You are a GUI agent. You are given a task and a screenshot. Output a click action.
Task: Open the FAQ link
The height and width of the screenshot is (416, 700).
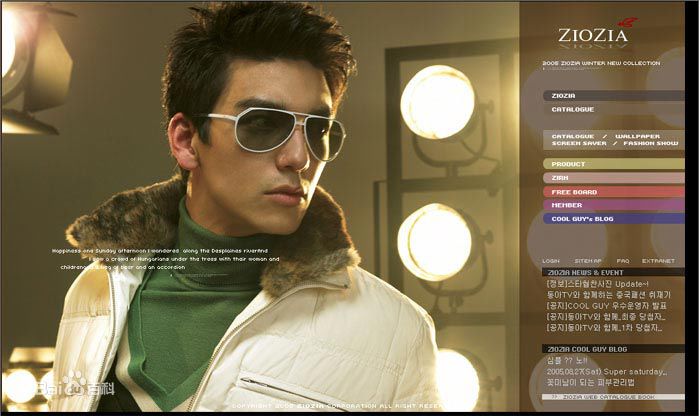[622, 260]
